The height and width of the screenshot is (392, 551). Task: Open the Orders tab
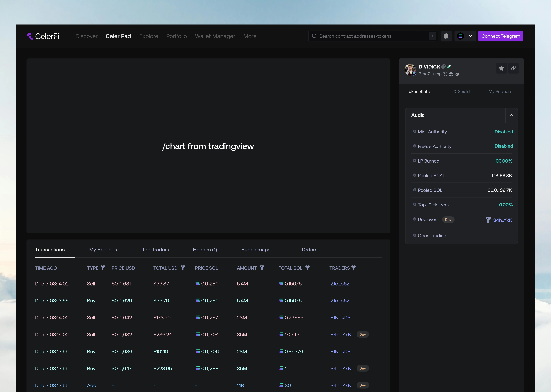tap(310, 250)
